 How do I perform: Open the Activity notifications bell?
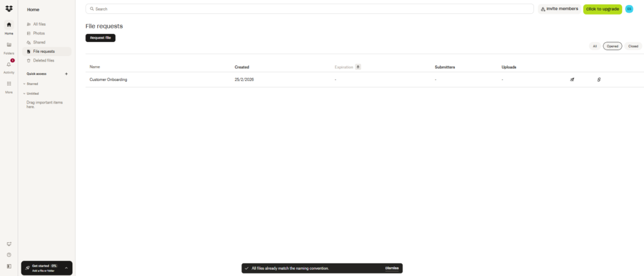click(9, 65)
